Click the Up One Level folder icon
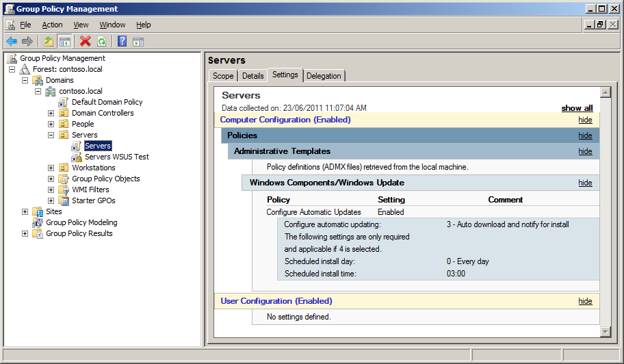This screenshot has width=624, height=364. click(49, 41)
